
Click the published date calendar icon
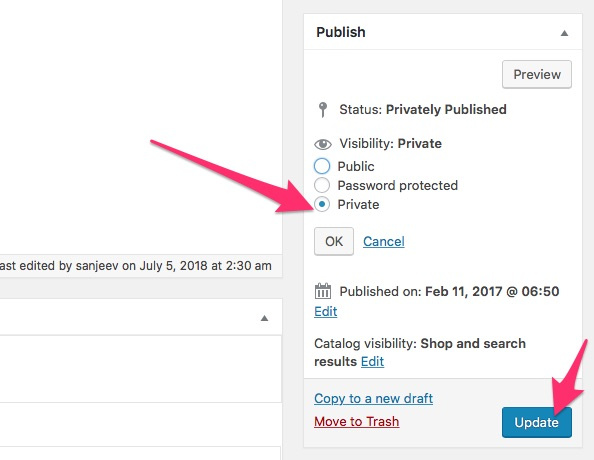[x=323, y=291]
